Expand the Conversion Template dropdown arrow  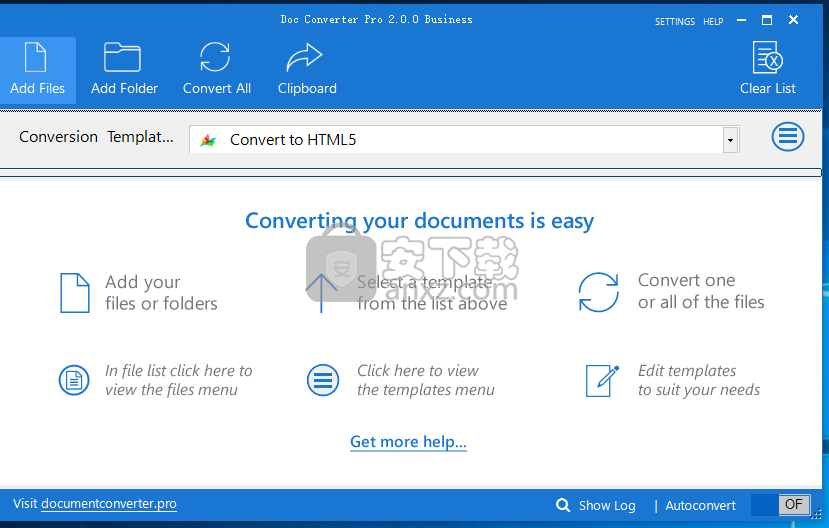[730, 140]
